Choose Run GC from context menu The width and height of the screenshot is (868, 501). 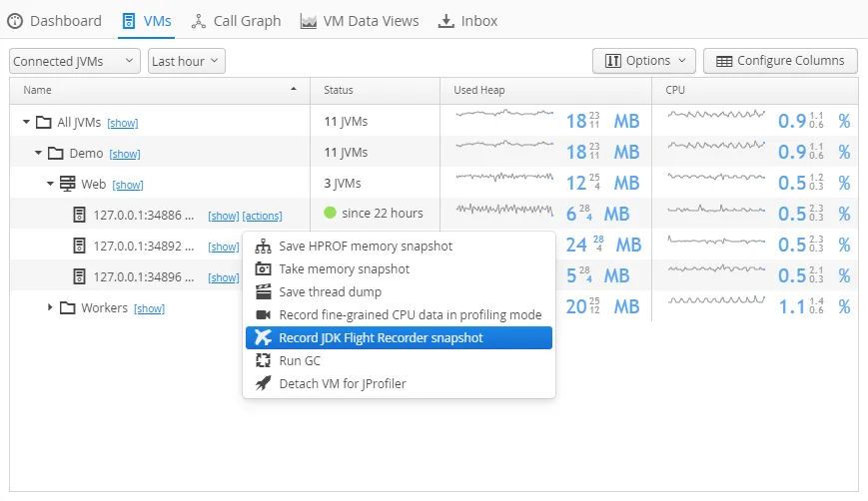click(x=400, y=360)
